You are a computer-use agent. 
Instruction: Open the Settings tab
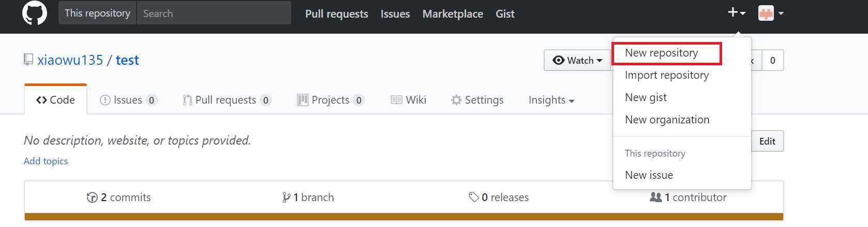pyautogui.click(x=477, y=100)
